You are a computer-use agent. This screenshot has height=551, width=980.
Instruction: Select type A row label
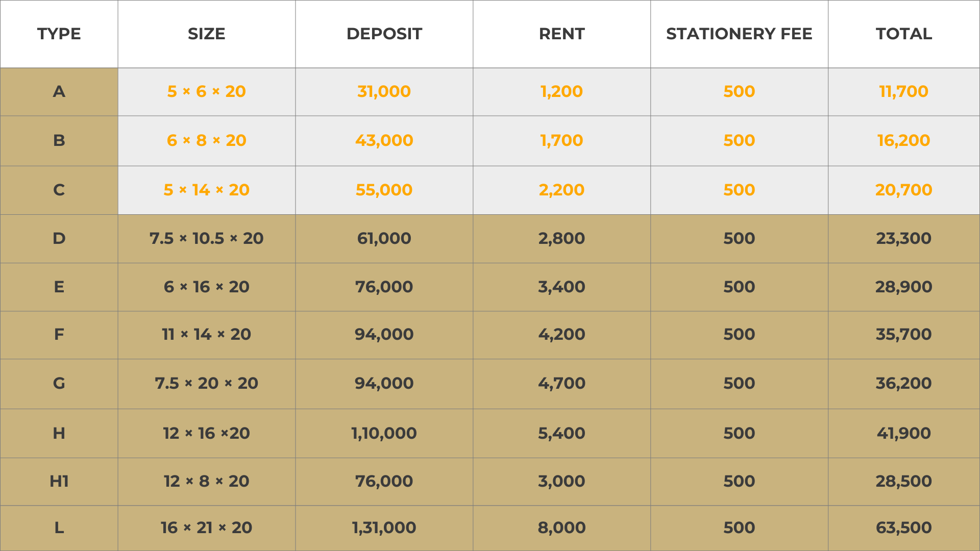(x=59, y=92)
